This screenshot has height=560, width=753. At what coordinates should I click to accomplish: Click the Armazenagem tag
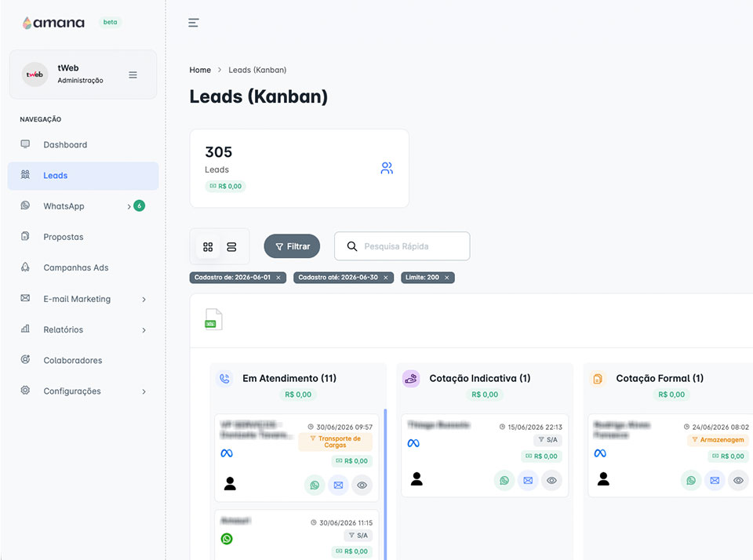point(718,440)
